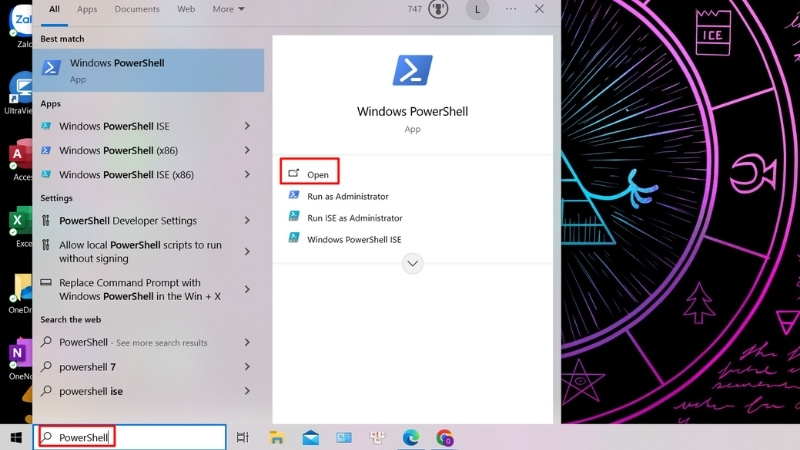Choose Run ISE as Administrator

pos(355,218)
